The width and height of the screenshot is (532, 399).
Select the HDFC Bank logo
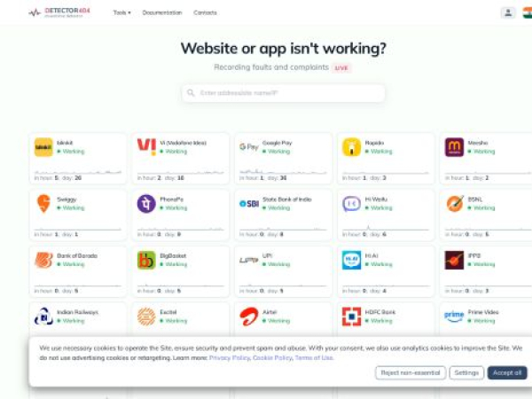[x=351, y=317]
